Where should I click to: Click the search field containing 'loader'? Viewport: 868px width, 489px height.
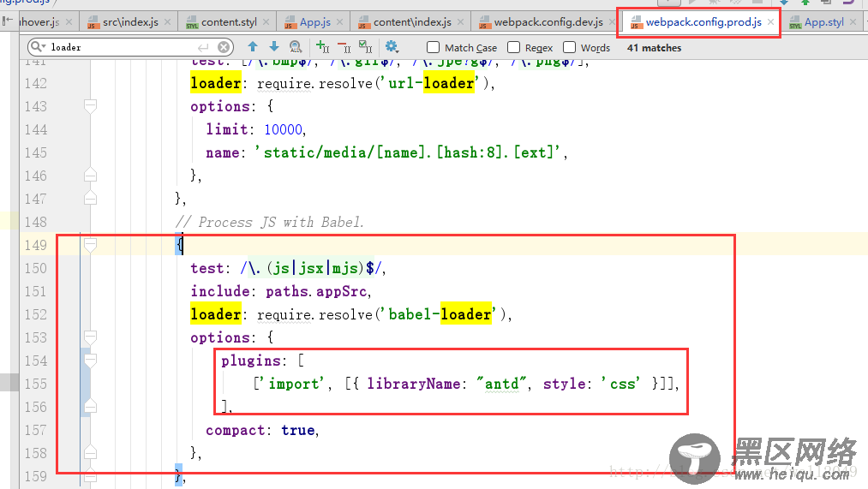coord(130,47)
